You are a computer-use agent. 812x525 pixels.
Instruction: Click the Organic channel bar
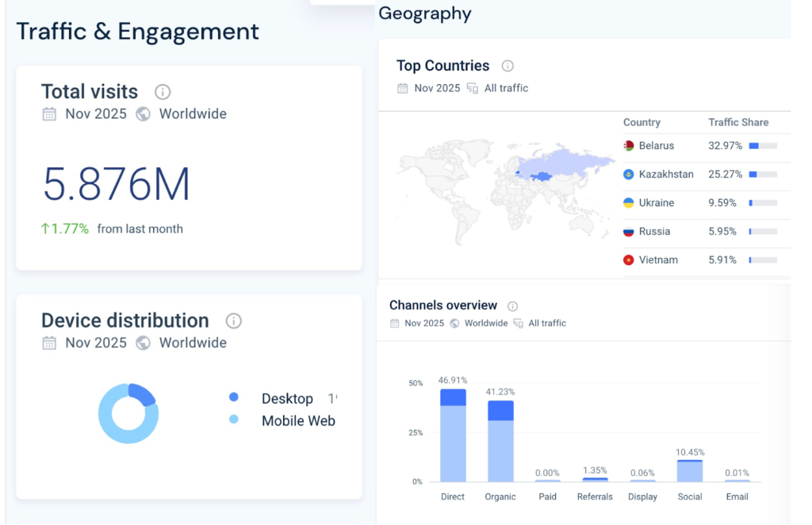500,442
